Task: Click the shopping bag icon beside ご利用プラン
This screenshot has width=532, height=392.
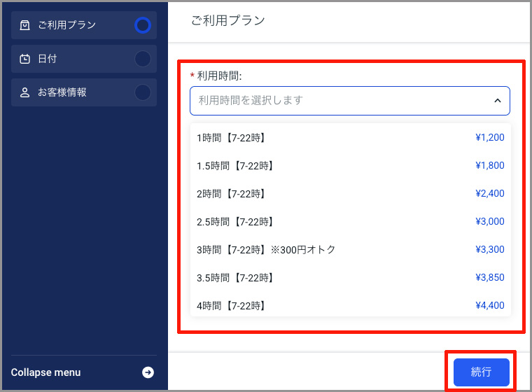Action: [24, 25]
